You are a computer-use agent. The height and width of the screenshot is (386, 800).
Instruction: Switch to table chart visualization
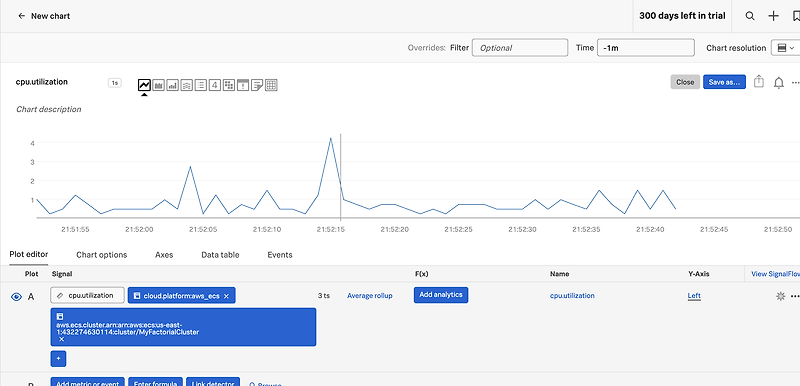[271, 85]
